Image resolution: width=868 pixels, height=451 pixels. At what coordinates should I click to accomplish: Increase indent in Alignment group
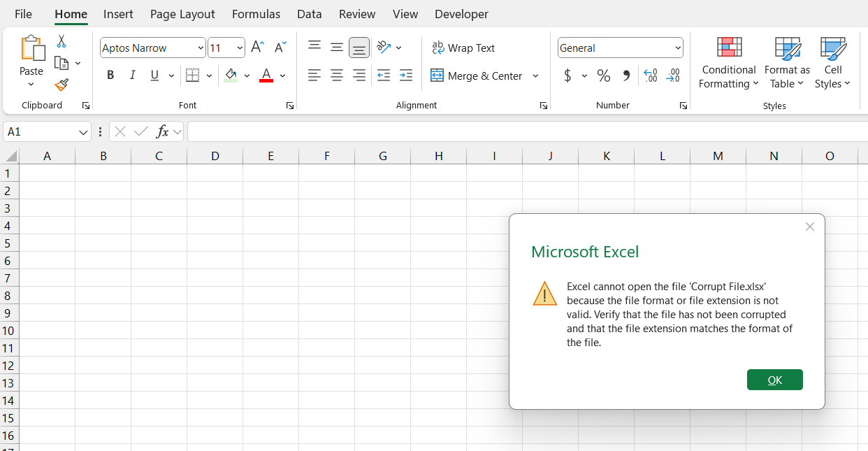406,76
